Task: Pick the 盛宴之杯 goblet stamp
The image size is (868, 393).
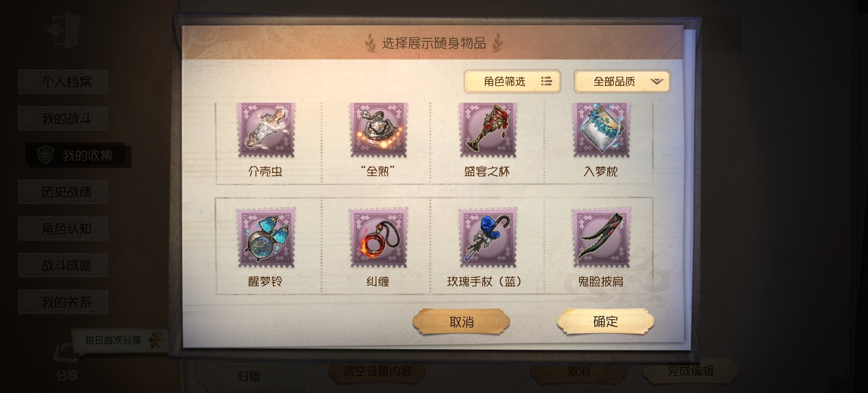Action: coord(487,130)
